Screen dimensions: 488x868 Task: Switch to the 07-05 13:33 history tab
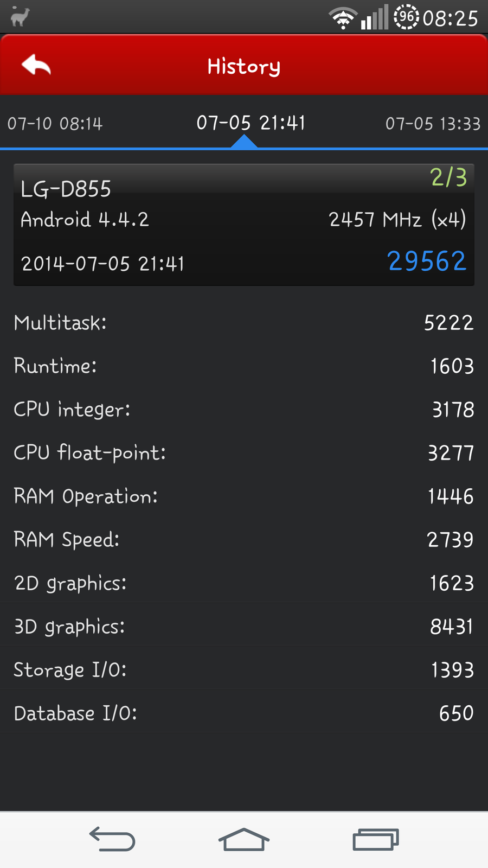pos(433,124)
